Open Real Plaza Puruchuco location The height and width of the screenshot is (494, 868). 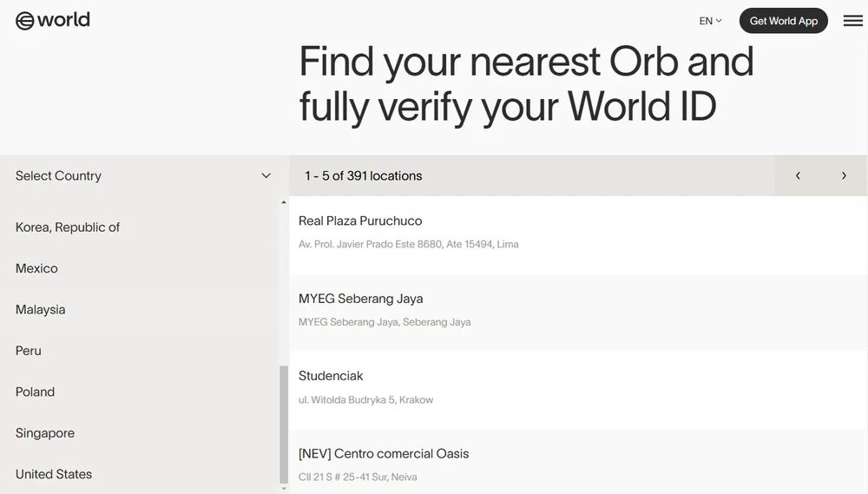point(360,221)
